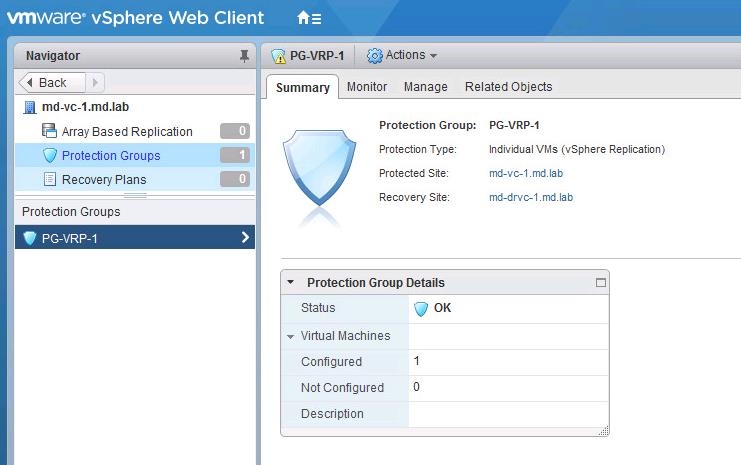
Task: Click the Protection Groups shield icon
Action: click(x=50, y=155)
